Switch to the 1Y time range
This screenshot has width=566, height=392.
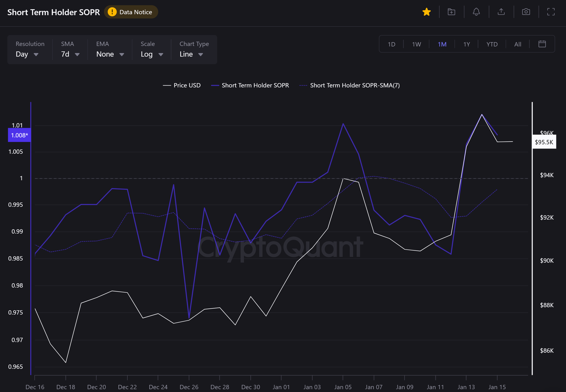(x=466, y=44)
